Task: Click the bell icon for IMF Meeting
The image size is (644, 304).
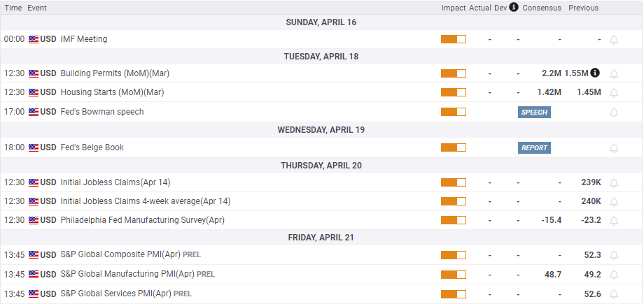Action: click(614, 40)
